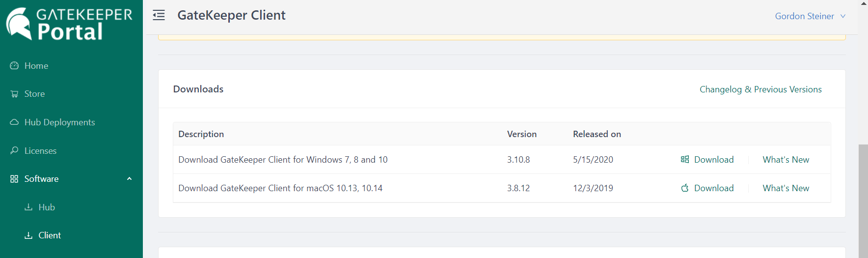Click the vertical page scrollbar thumb
Screen dimensions: 868x258
click(863, 201)
